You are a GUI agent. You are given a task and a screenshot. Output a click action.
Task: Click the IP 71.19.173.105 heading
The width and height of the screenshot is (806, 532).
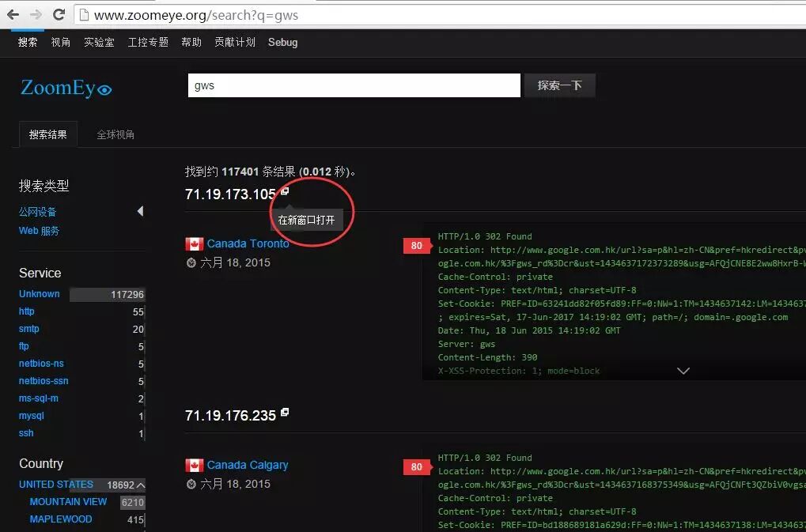[x=230, y=194]
